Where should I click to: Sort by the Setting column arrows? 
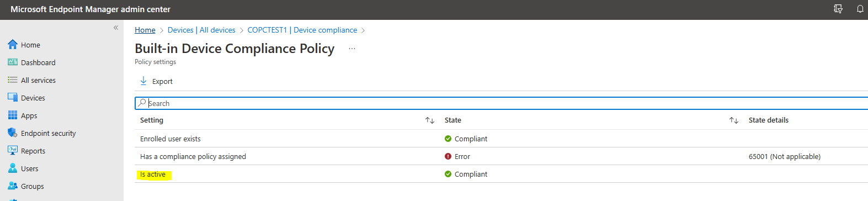(x=430, y=120)
